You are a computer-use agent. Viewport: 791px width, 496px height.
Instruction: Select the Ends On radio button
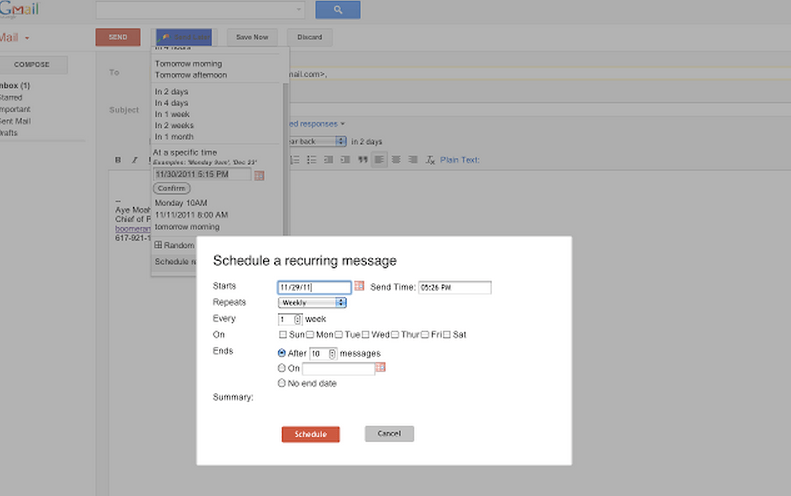point(282,368)
